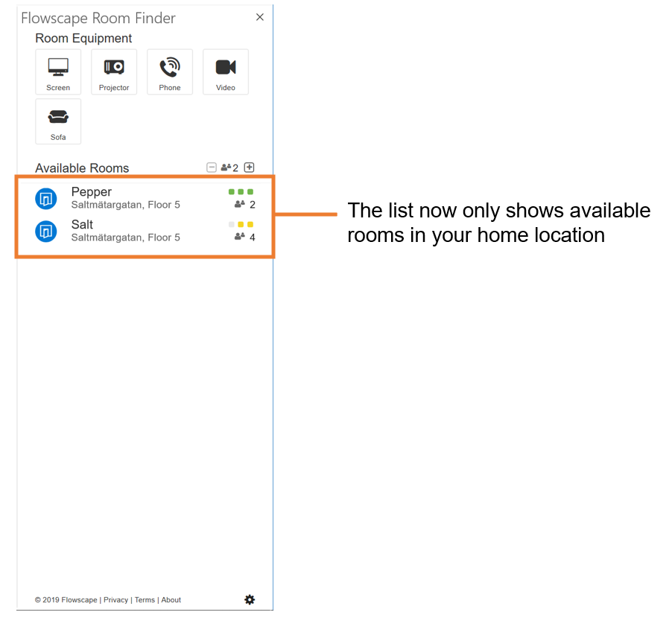
Task: Click Salt's capacity people icon
Action: click(240, 237)
